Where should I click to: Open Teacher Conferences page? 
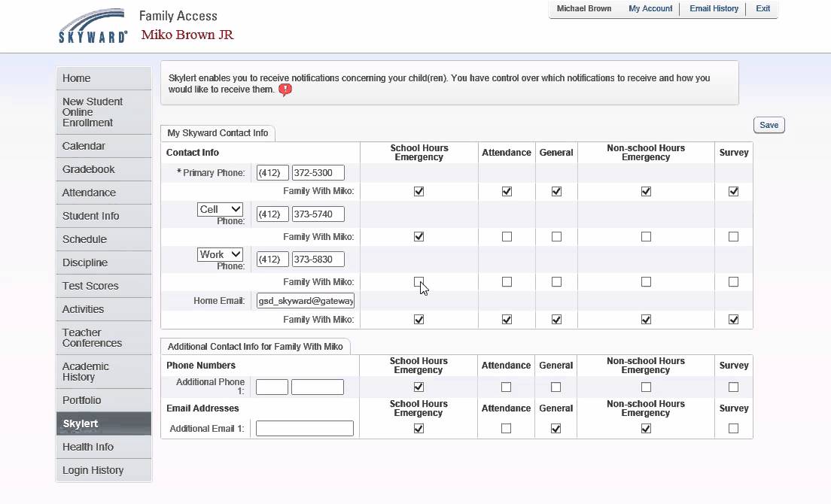[104, 338]
